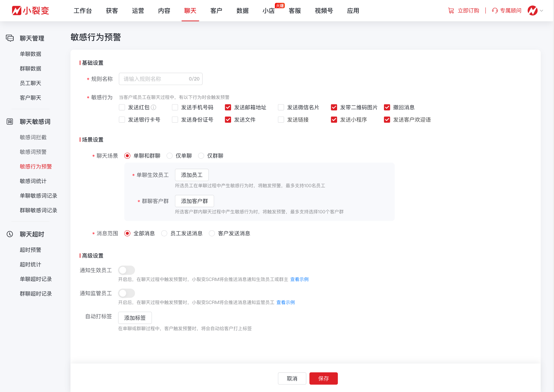Open 群聊敏感词记录 in the sidebar

[38, 210]
